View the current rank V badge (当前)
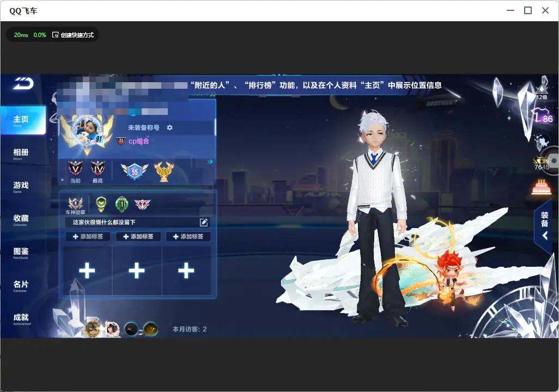This screenshot has width=559, height=392. (x=75, y=169)
